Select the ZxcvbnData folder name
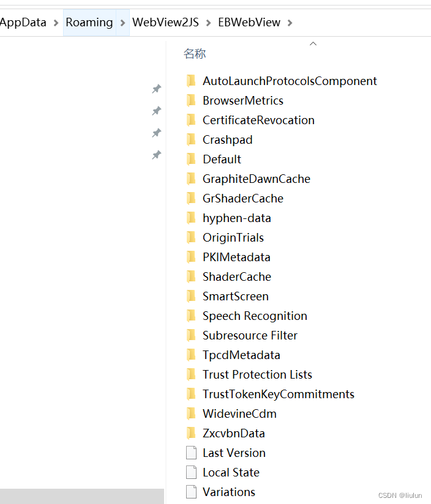Image resolution: width=431 pixels, height=504 pixels. [x=234, y=433]
